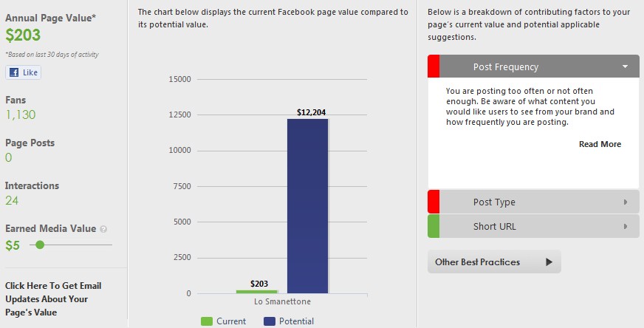
Task: Expand the Short URL section arrow
Action: click(626, 226)
